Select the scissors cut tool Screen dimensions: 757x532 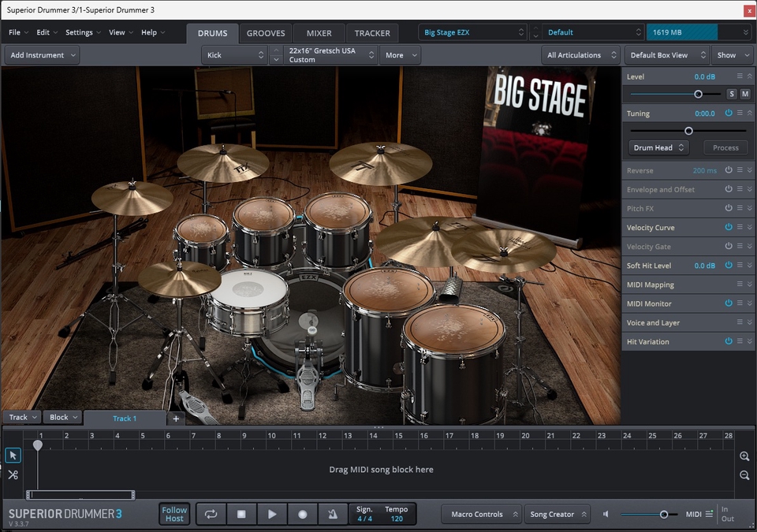(13, 474)
